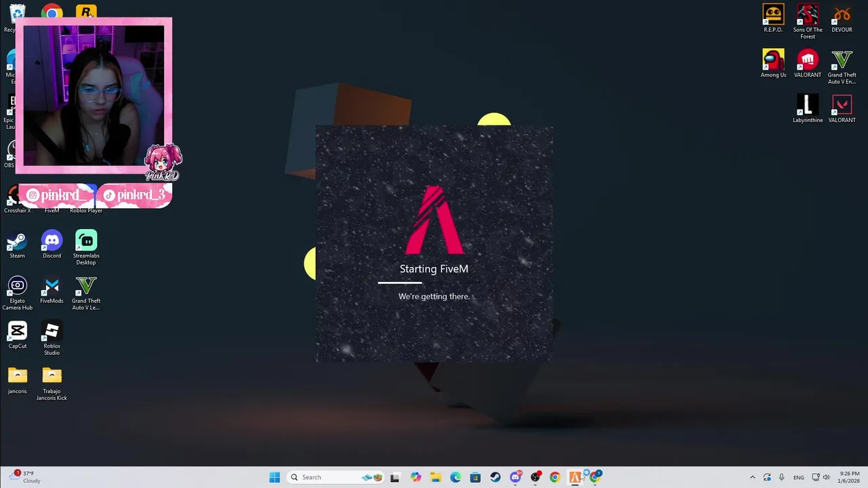The height and width of the screenshot is (488, 868).
Task: Select the Rockstar Games Launcher desktop shortcut
Action: pos(86,12)
